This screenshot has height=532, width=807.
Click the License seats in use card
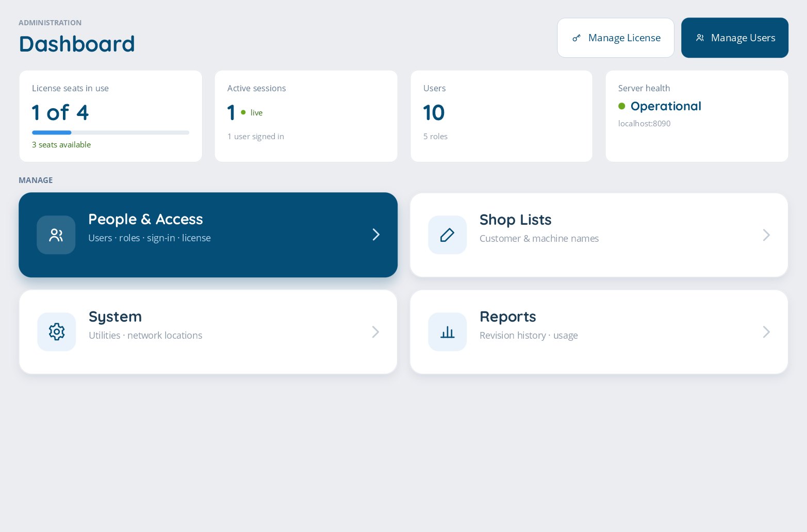pos(111,117)
